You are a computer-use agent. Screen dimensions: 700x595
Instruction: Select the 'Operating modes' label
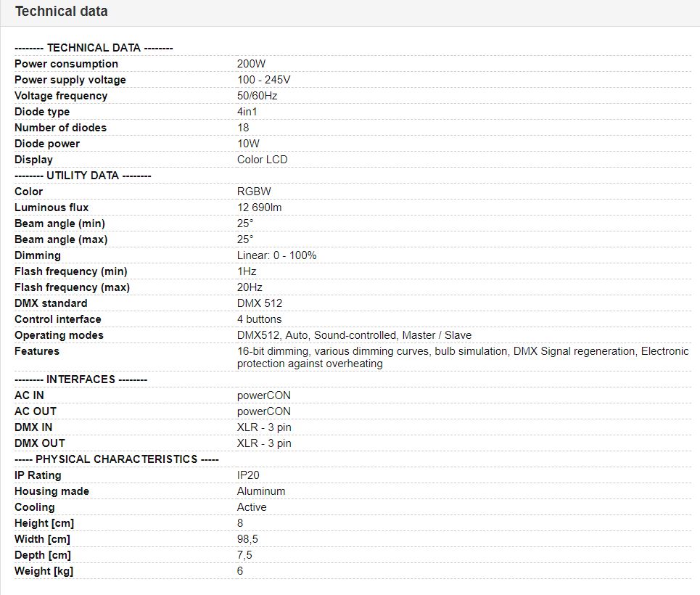point(59,335)
